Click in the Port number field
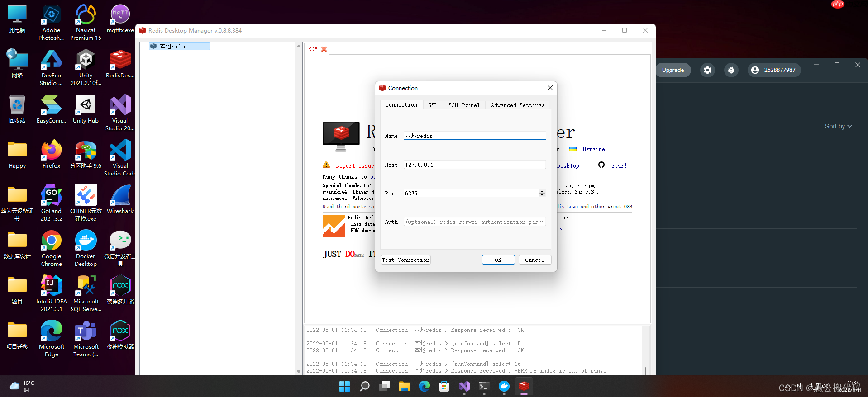Image resolution: width=868 pixels, height=397 pixels. tap(471, 193)
